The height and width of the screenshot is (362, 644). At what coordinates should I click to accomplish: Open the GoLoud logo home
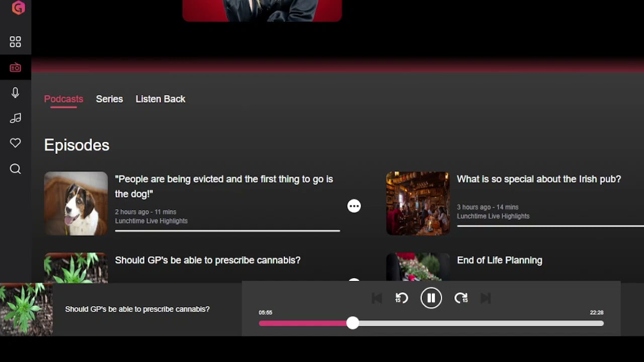coord(18,8)
